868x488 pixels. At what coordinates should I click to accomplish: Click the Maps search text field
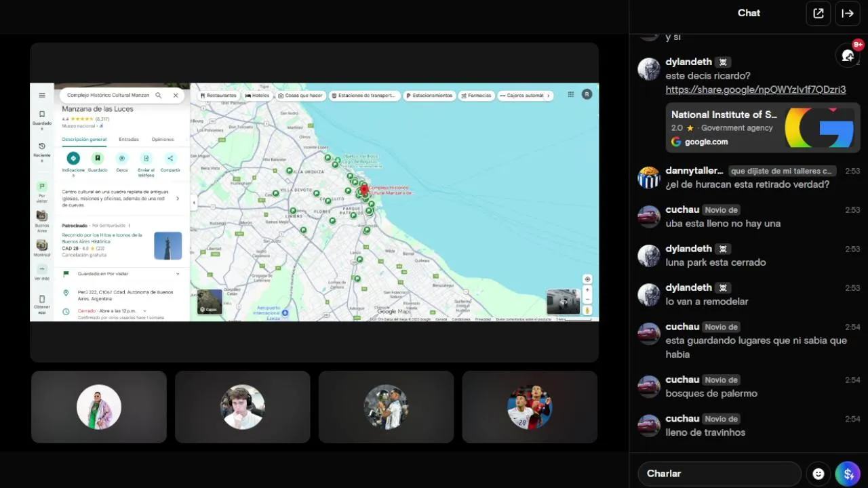(108, 96)
